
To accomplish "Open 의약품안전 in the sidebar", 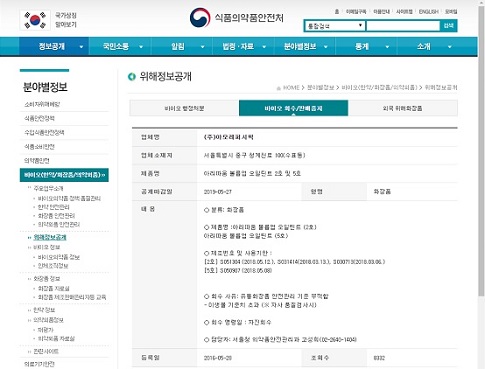I will point(37,161).
